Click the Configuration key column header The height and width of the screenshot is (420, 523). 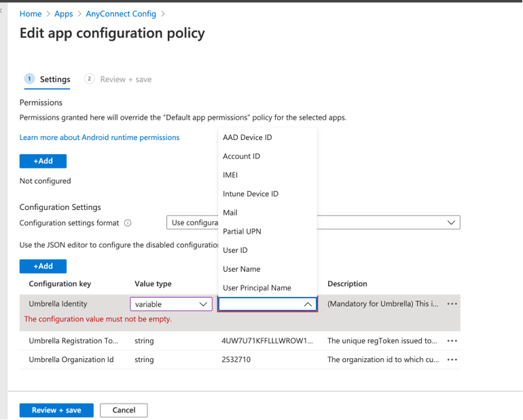[60, 284]
